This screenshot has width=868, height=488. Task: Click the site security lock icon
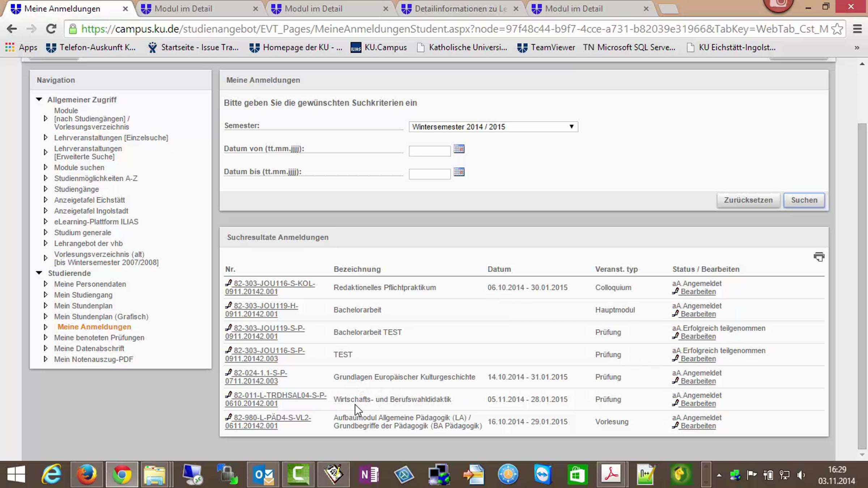pyautogui.click(x=73, y=29)
